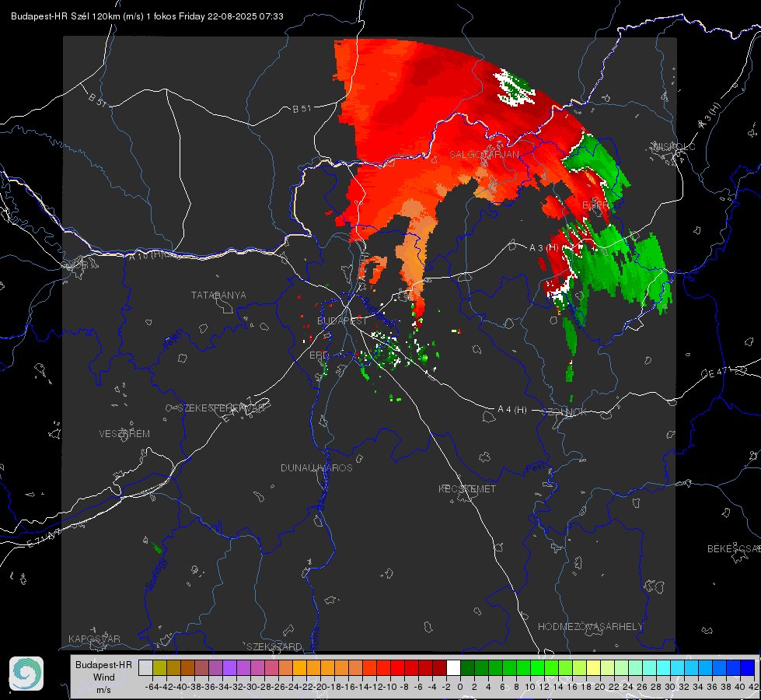761x700 pixels.
Task: Click the A 4 (H) road label
Action: pyautogui.click(x=512, y=410)
